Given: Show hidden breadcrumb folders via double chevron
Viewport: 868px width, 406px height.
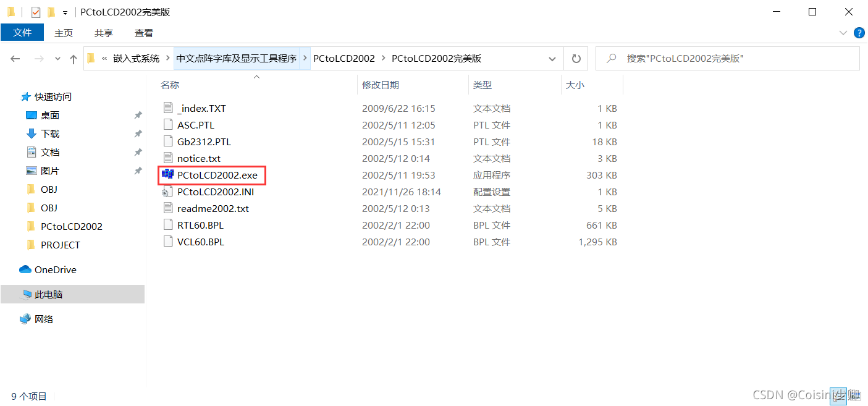Looking at the screenshot, I should pos(104,59).
